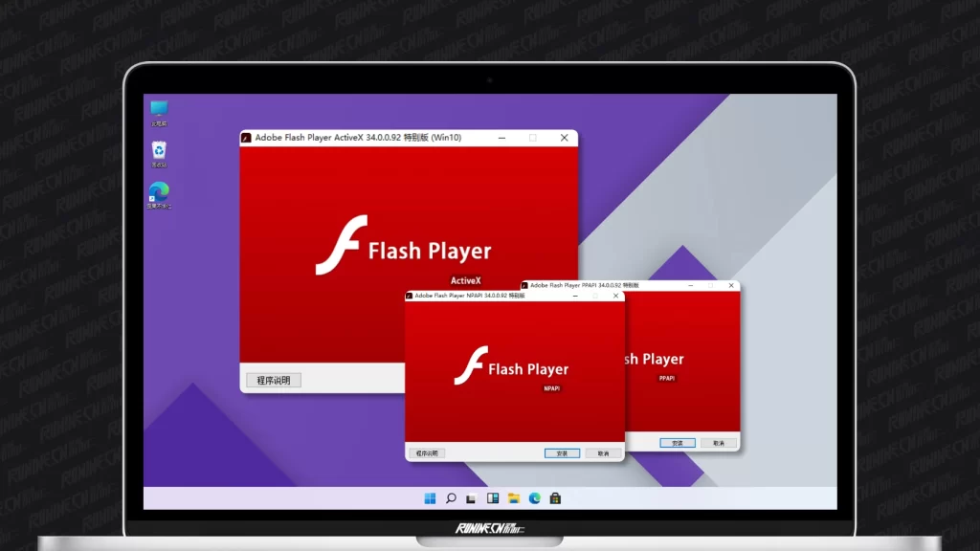The width and height of the screenshot is (980, 551).
Task: Click the 程序说明 button in NPAPI window
Action: [x=427, y=453]
